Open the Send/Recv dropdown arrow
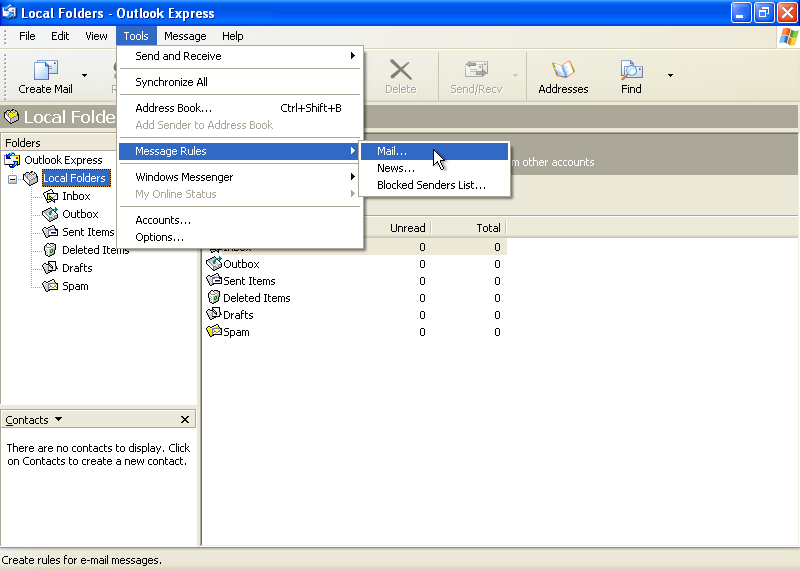The height and width of the screenshot is (570, 800). (x=515, y=76)
